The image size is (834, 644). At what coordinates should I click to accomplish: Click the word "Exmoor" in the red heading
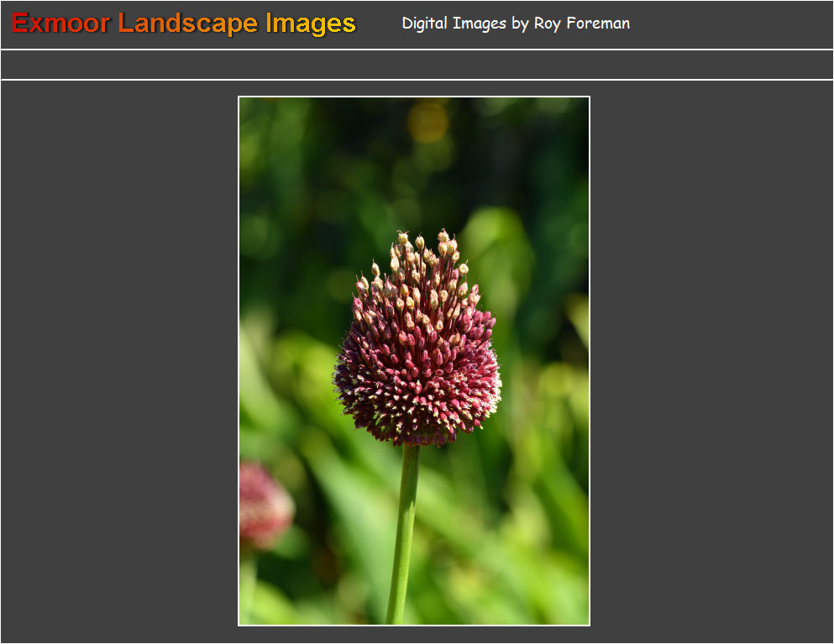[x=60, y=24]
